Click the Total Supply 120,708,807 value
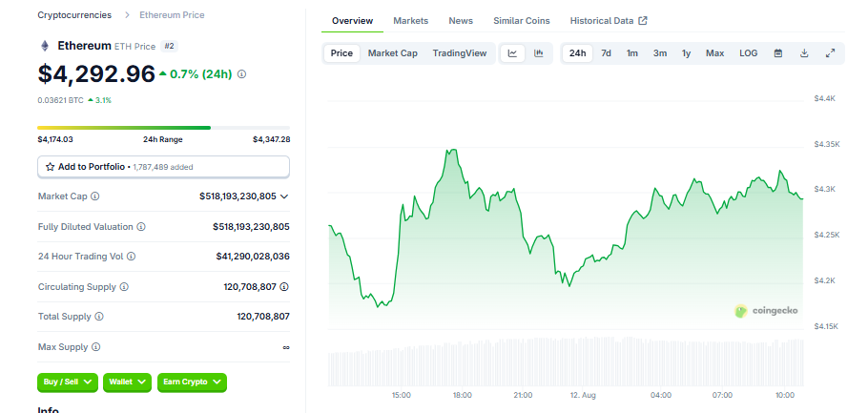The width and height of the screenshot is (868, 413). (x=263, y=317)
